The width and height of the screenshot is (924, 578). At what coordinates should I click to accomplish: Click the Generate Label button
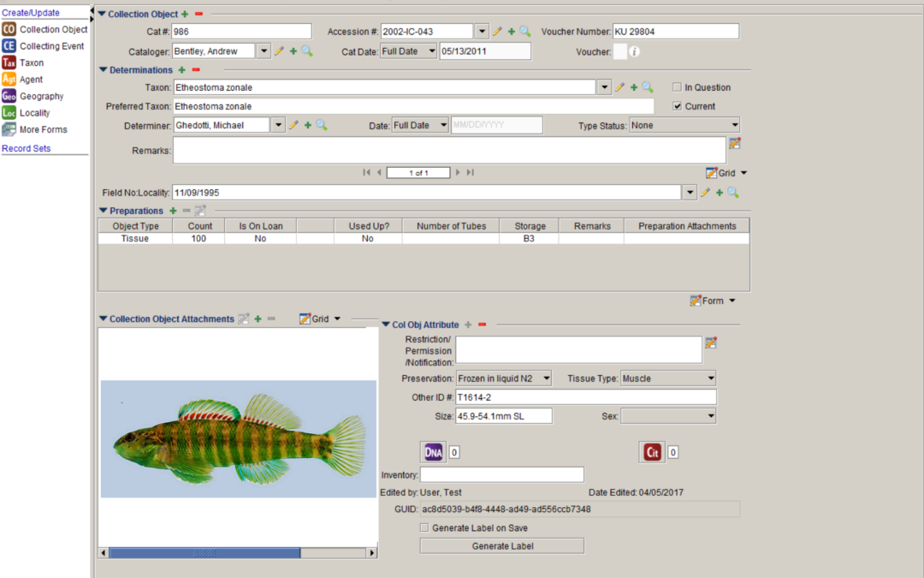click(501, 546)
